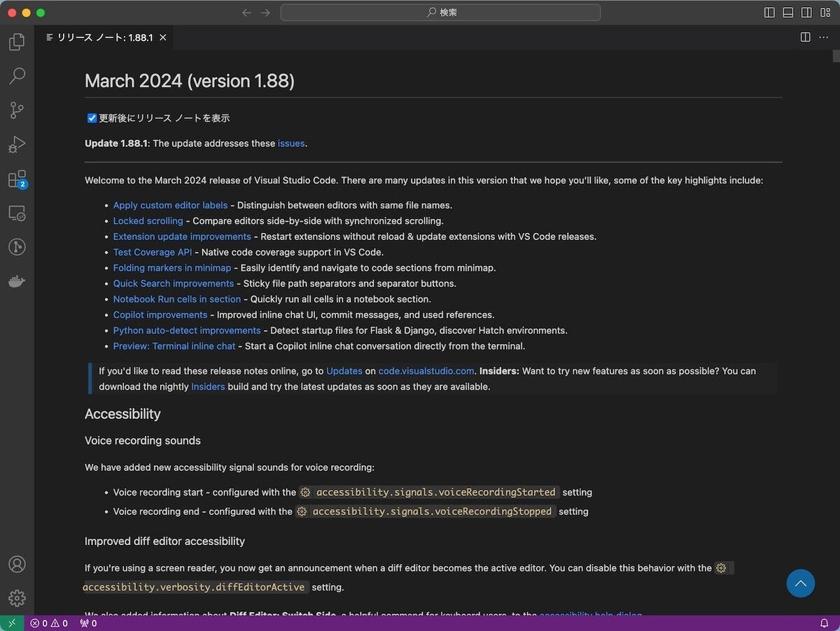Viewport: 840px width, 631px height.
Task: Toggle the bottom panel layout icon
Action: pos(788,13)
